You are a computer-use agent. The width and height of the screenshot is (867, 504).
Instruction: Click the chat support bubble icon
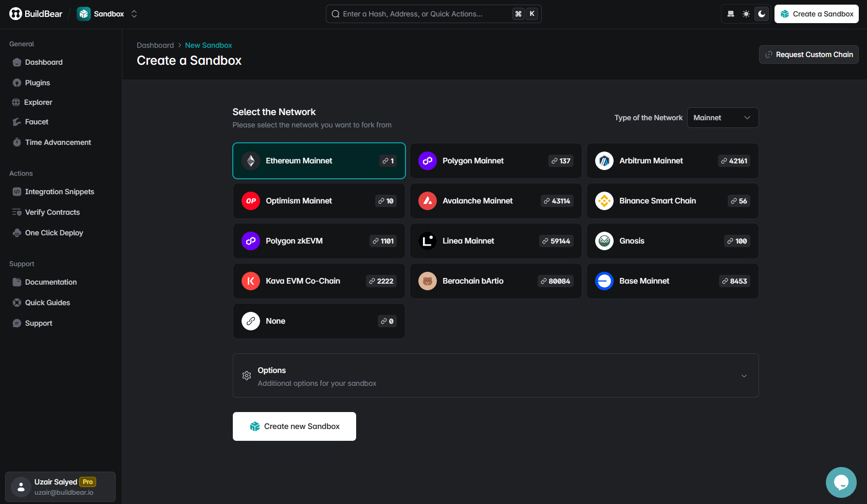[841, 482]
